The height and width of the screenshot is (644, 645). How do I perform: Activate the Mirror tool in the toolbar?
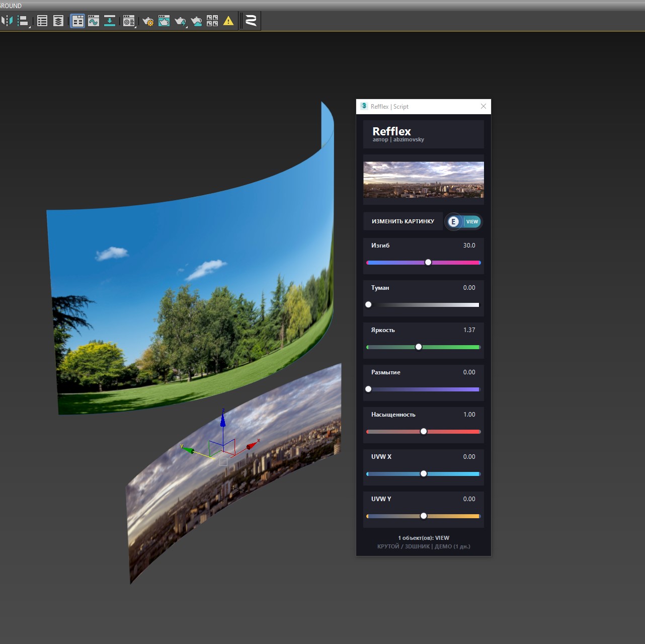click(x=7, y=21)
